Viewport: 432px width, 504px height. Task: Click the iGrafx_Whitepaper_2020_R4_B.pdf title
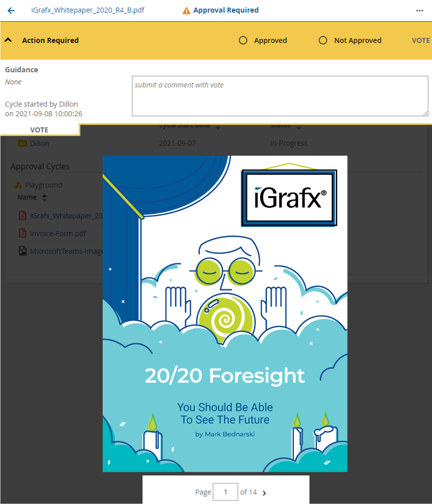point(88,11)
